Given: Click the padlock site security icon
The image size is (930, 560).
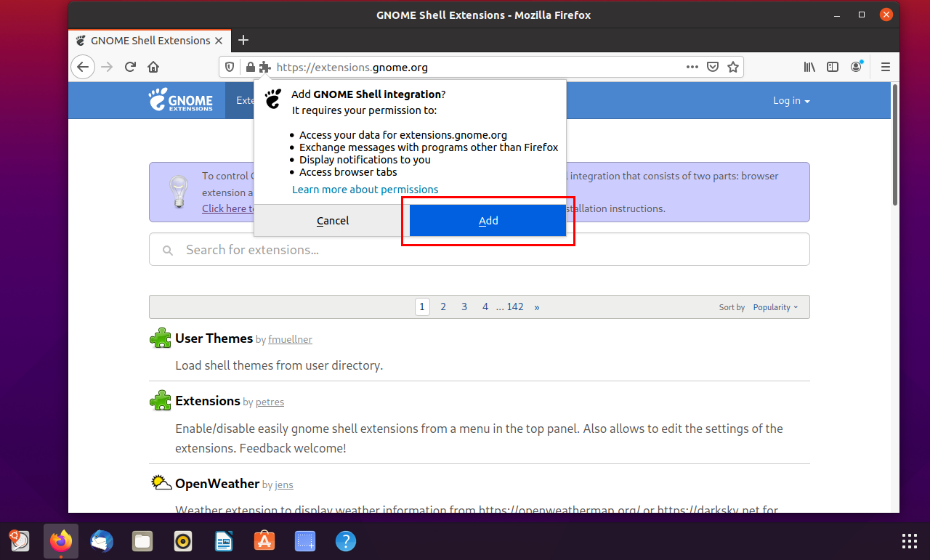Looking at the screenshot, I should pos(250,67).
